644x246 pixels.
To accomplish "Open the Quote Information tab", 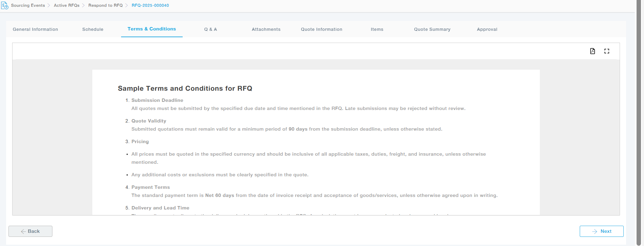I will pyautogui.click(x=321, y=29).
